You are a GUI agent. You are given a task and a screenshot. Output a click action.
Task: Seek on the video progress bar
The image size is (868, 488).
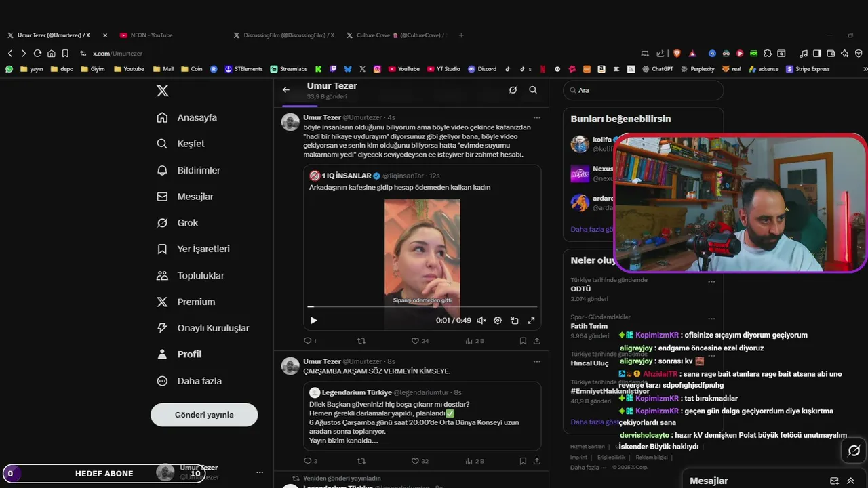click(422, 307)
